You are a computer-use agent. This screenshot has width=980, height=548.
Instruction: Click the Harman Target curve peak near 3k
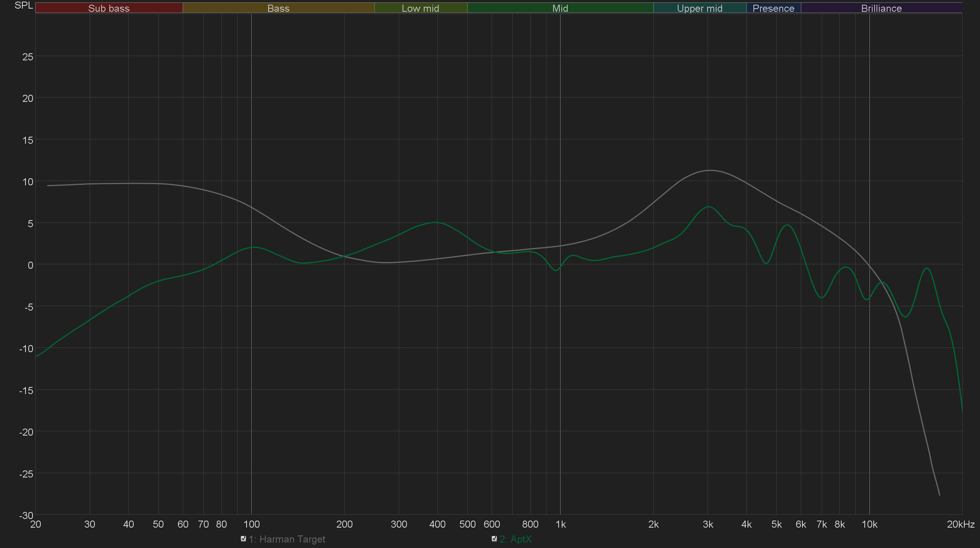tap(710, 170)
